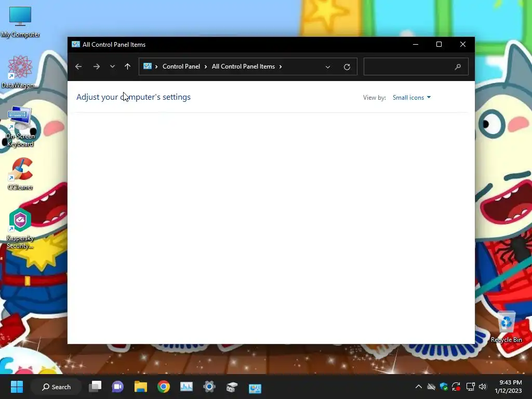Go up one level arrow
Viewport: 532px width, 399px height.
click(x=128, y=66)
